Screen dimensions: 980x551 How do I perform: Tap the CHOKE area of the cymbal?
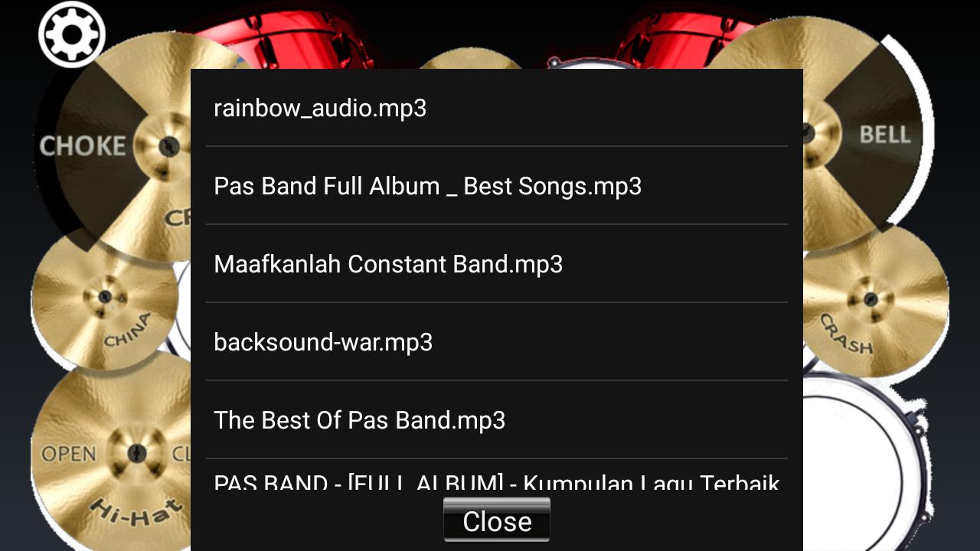[x=83, y=145]
